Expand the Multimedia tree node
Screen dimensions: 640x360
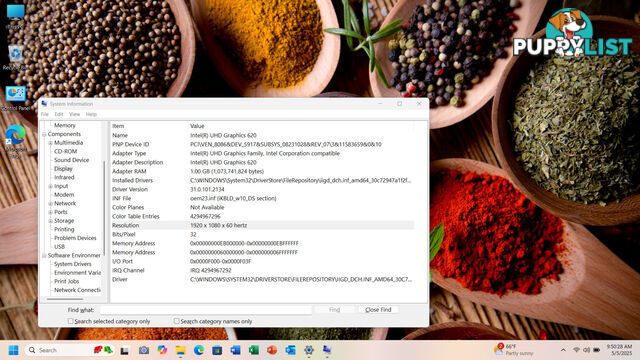(x=50, y=143)
